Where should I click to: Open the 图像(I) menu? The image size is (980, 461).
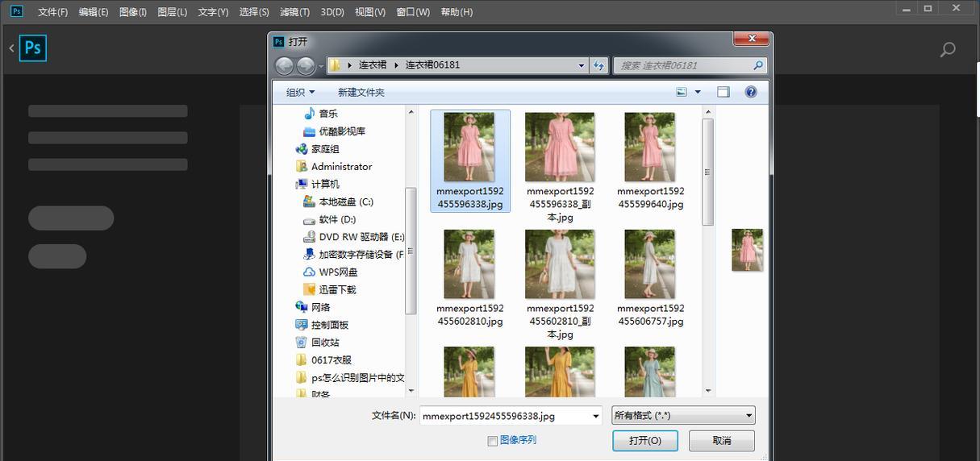[132, 12]
